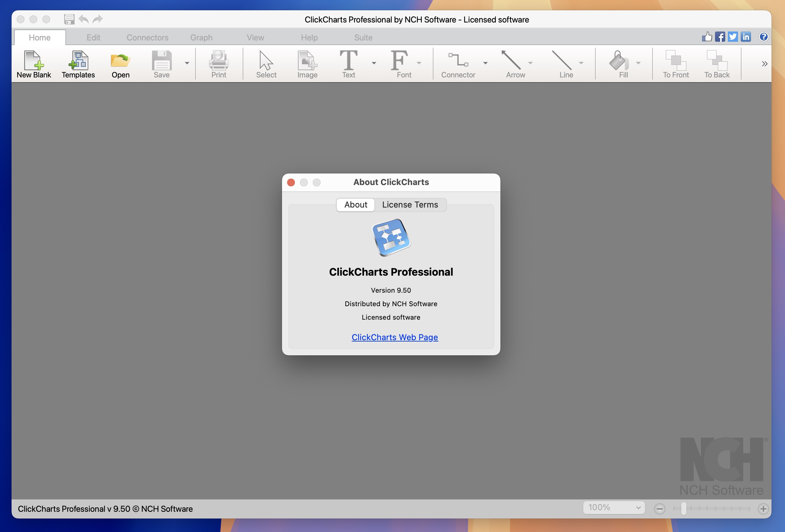Click the Save floppy disk icon
This screenshot has height=532, width=785.
(162, 64)
